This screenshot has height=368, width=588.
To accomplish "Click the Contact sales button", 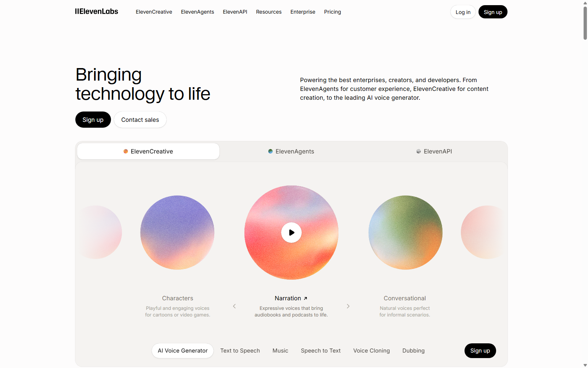I will [140, 120].
